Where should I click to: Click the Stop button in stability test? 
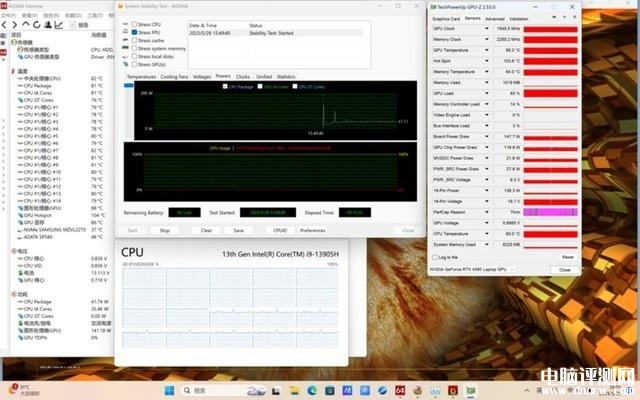coord(164,231)
